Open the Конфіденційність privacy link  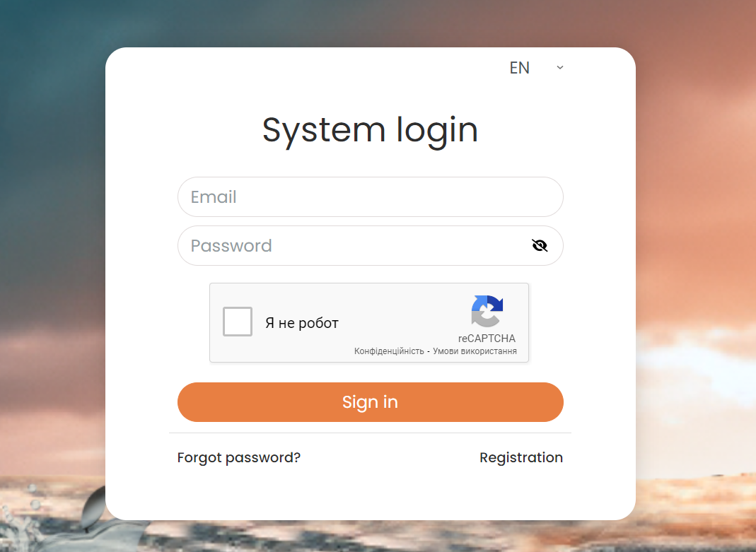click(389, 351)
